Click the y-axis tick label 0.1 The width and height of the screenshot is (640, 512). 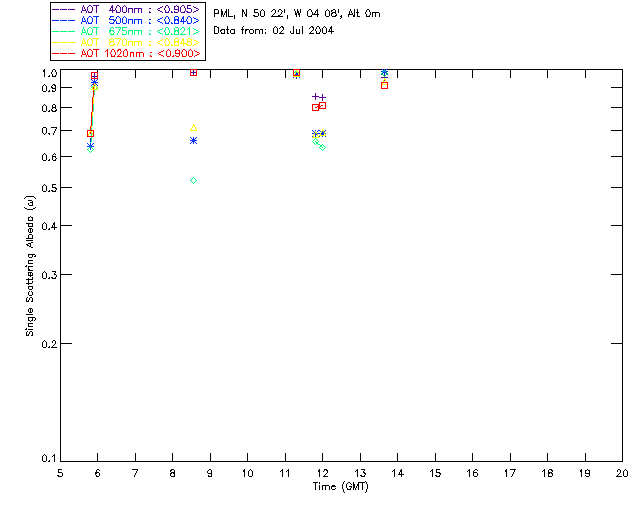(x=49, y=459)
